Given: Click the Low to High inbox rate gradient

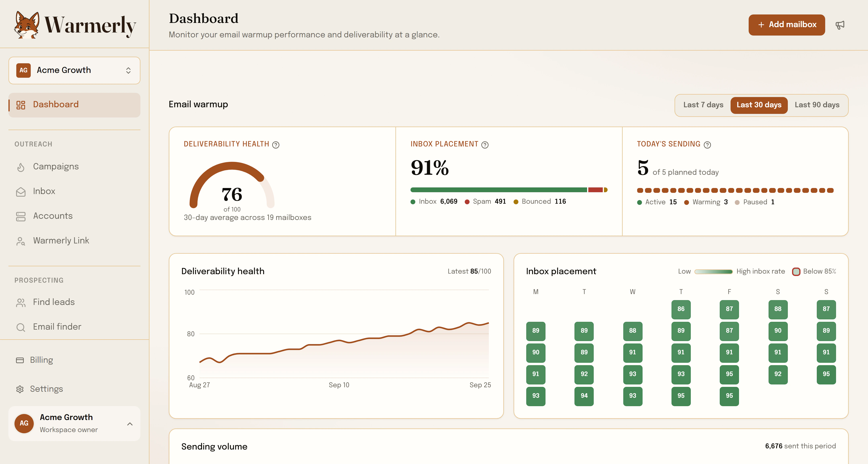Looking at the screenshot, I should point(713,272).
